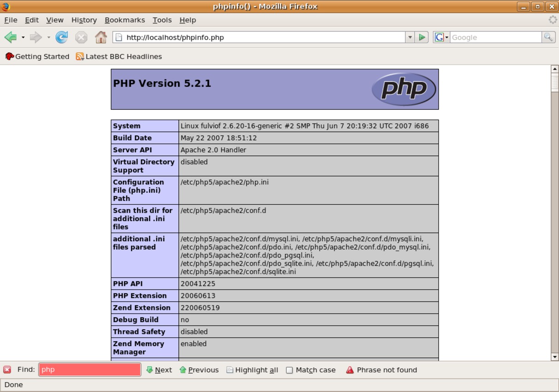Click the Debug Build row label
Image resolution: width=559 pixels, height=392 pixels.
(x=136, y=320)
